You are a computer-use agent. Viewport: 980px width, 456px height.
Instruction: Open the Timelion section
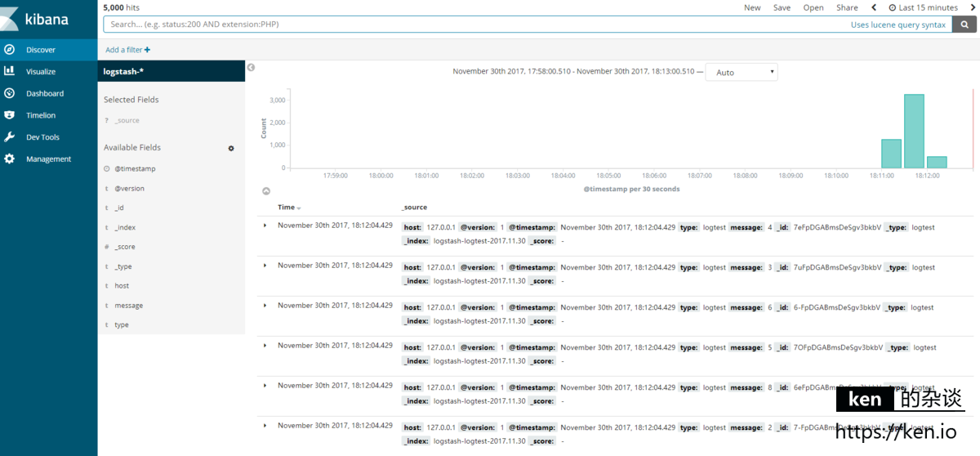pos(48,115)
